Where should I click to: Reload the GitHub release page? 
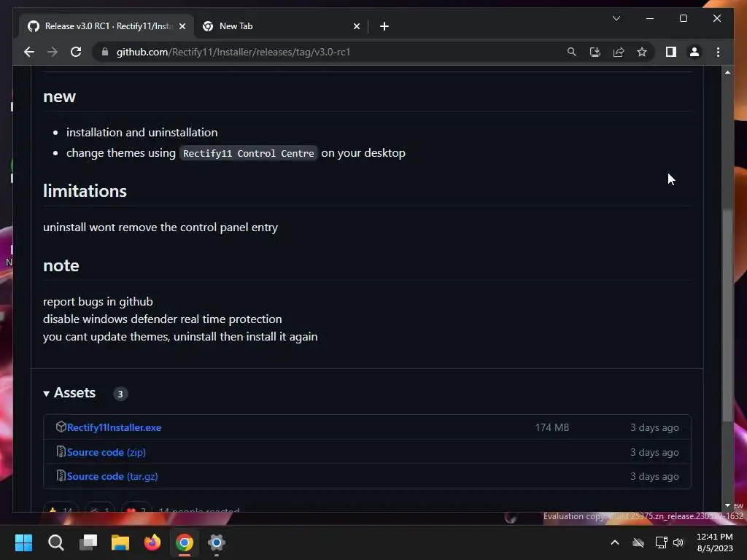[76, 52]
